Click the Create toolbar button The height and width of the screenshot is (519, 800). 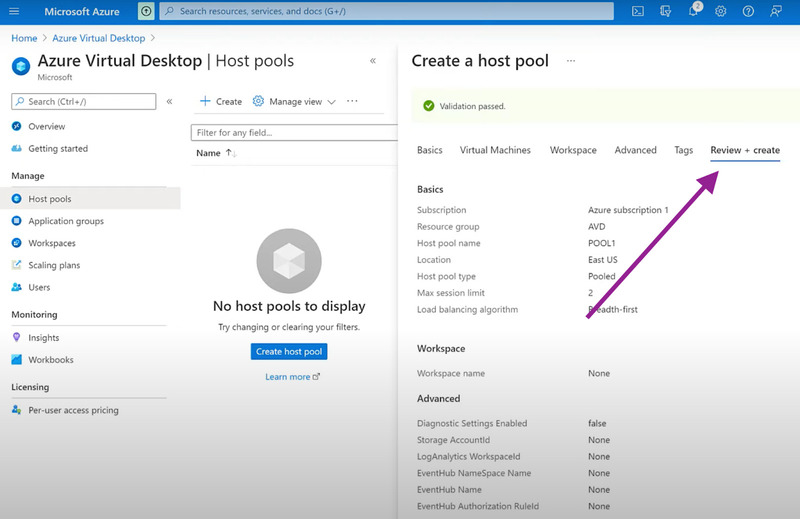(x=221, y=101)
